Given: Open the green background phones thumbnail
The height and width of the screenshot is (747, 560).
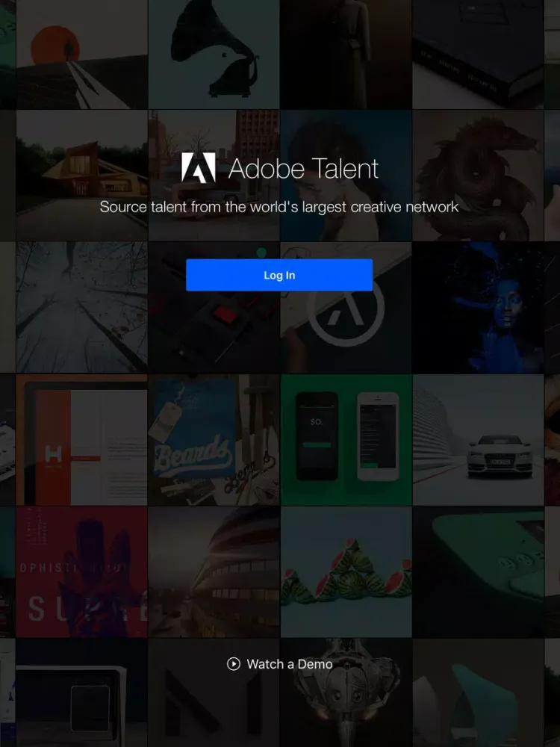Looking at the screenshot, I should 346,440.
